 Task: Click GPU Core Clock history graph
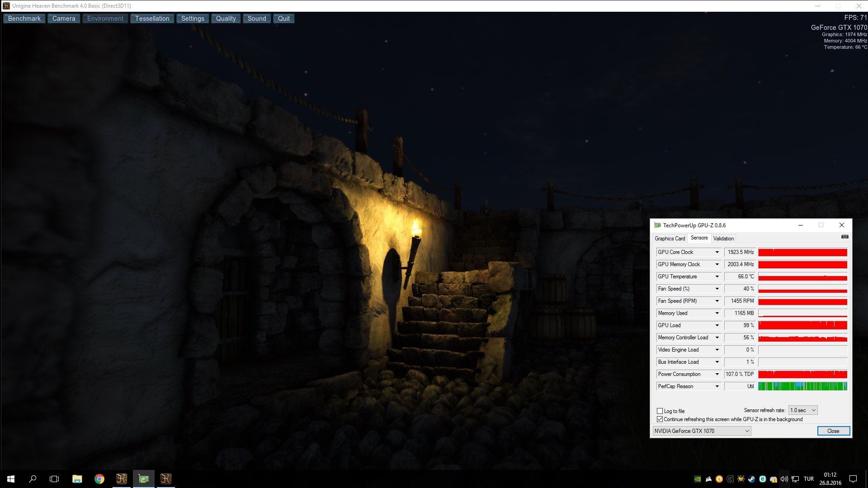802,252
